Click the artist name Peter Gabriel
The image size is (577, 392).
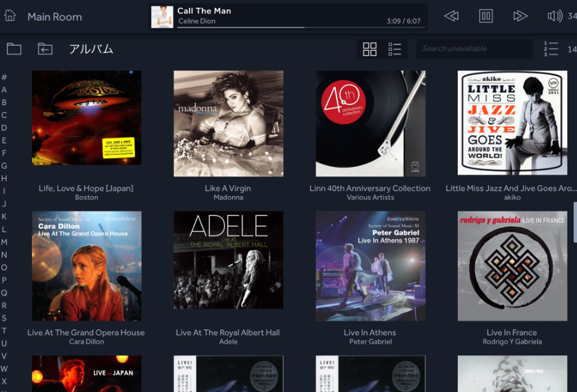pos(370,342)
